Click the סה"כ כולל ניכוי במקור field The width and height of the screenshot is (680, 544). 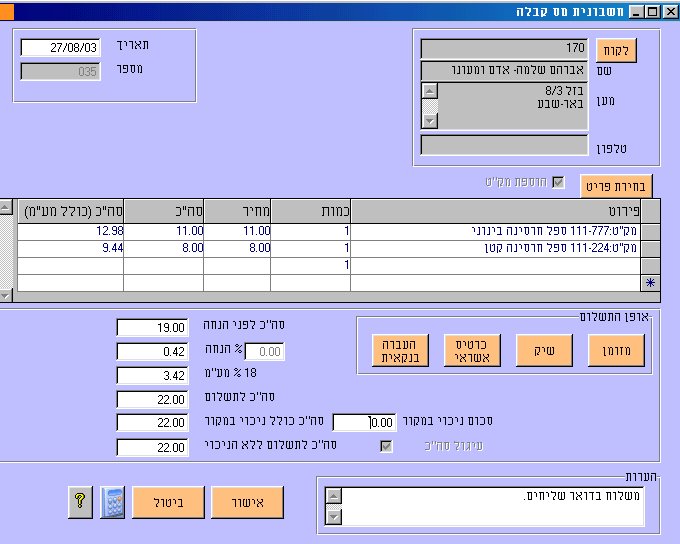tap(153, 422)
